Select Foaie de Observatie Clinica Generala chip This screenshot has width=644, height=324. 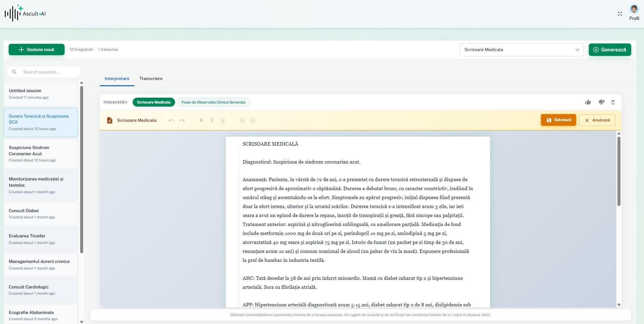213,102
